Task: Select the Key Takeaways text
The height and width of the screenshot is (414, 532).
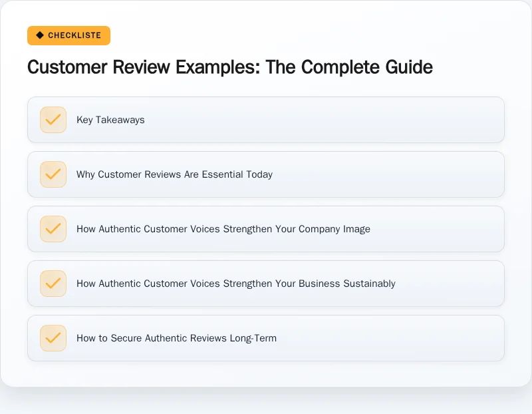Action: coord(110,120)
